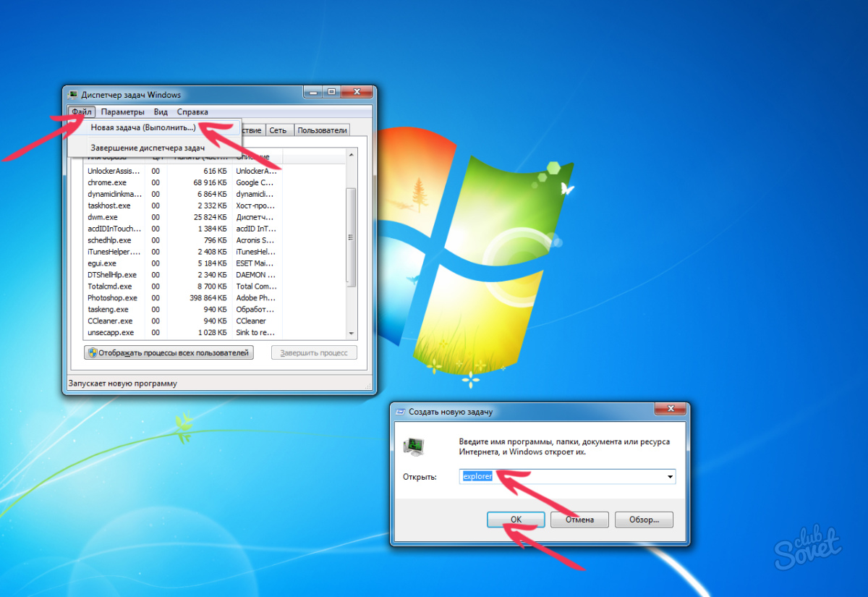This screenshot has height=597, width=868.
Task: Click the process list scrollbar thumb
Action: tap(352, 236)
